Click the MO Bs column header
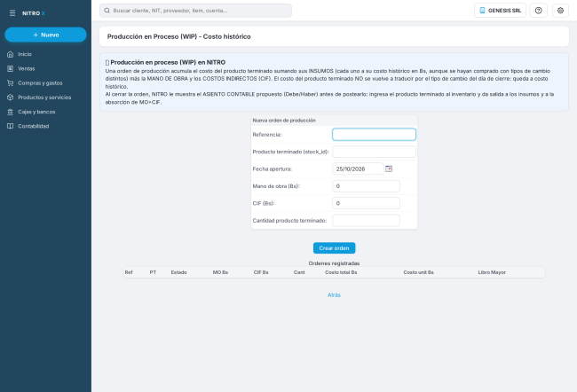 pyautogui.click(x=220, y=272)
